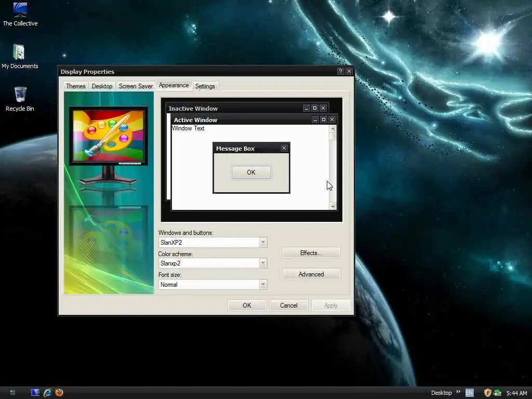
Task: Confirm Display Properties with OK
Action: [247, 305]
